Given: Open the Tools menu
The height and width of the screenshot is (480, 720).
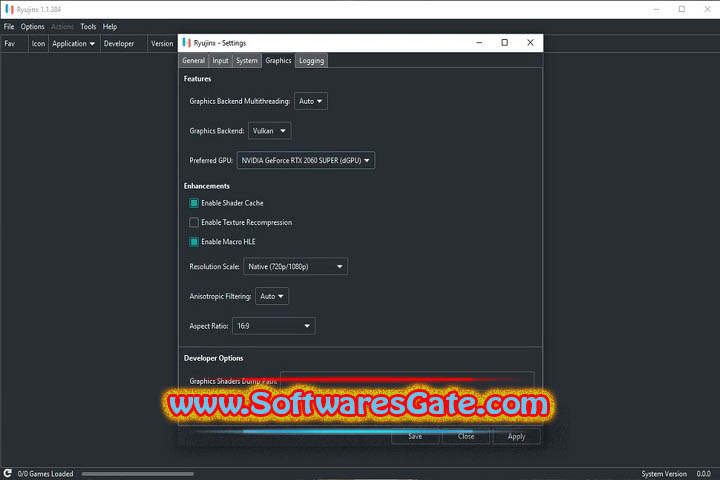Looking at the screenshot, I should (x=88, y=27).
